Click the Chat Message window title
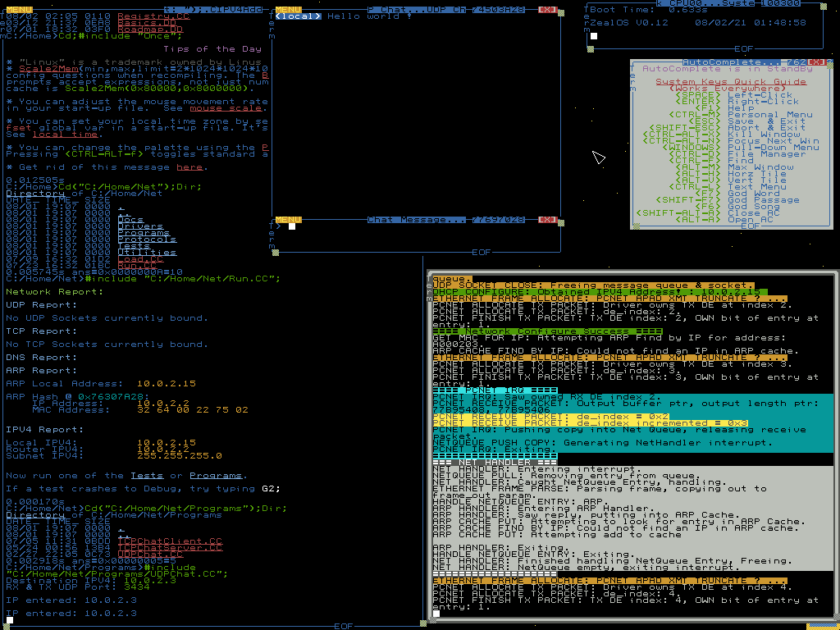The height and width of the screenshot is (630, 840). pyautogui.click(x=416, y=220)
